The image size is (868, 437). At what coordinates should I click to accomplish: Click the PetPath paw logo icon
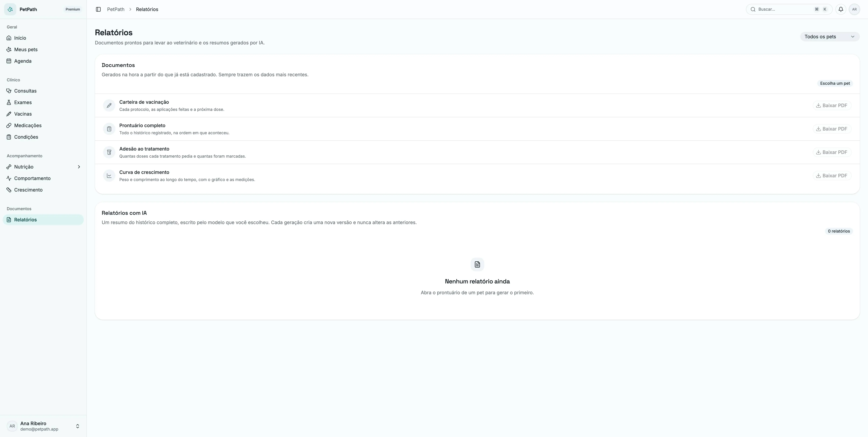pyautogui.click(x=10, y=9)
